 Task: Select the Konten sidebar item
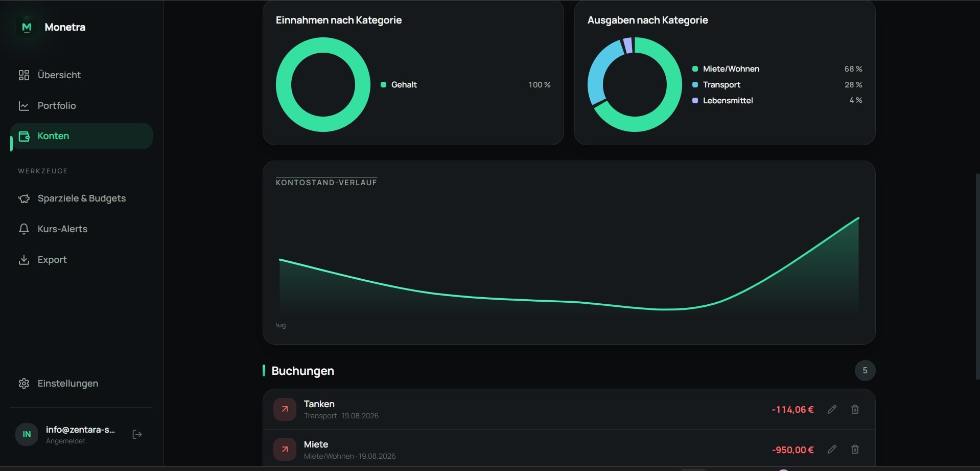click(81, 136)
